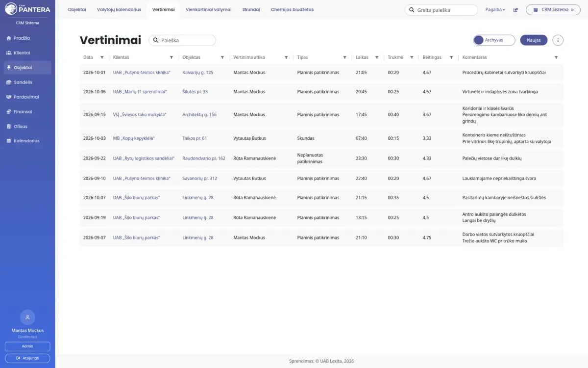Open Finansai in the sidebar
This screenshot has height=368, width=588.
click(27, 112)
